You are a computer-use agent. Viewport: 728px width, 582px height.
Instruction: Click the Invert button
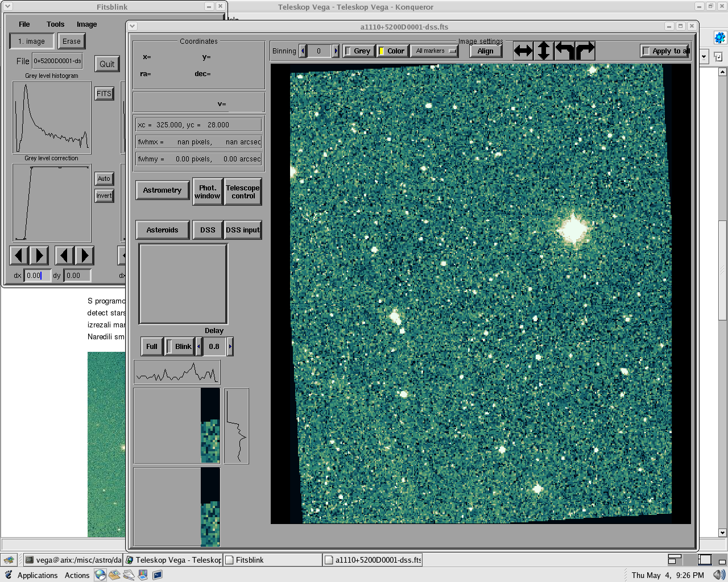(104, 196)
